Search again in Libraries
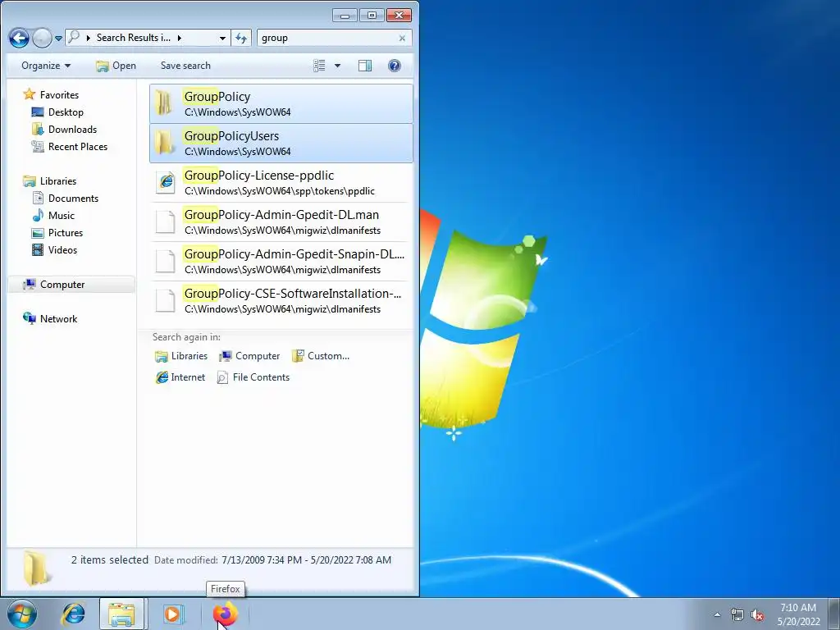This screenshot has width=840, height=630. 181,356
